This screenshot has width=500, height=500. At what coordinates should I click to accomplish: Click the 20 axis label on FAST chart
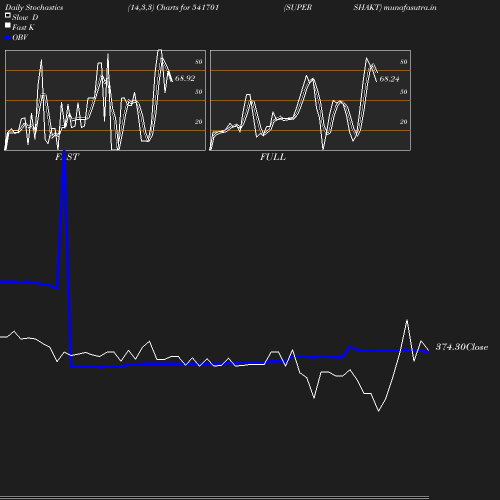[x=198, y=122]
